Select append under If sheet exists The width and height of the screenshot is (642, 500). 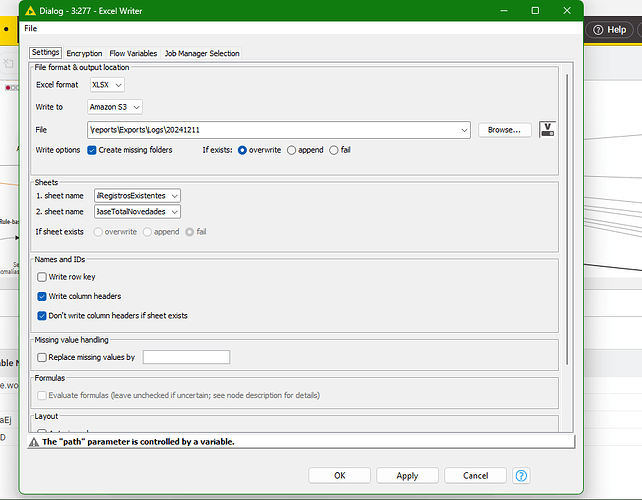click(x=147, y=232)
